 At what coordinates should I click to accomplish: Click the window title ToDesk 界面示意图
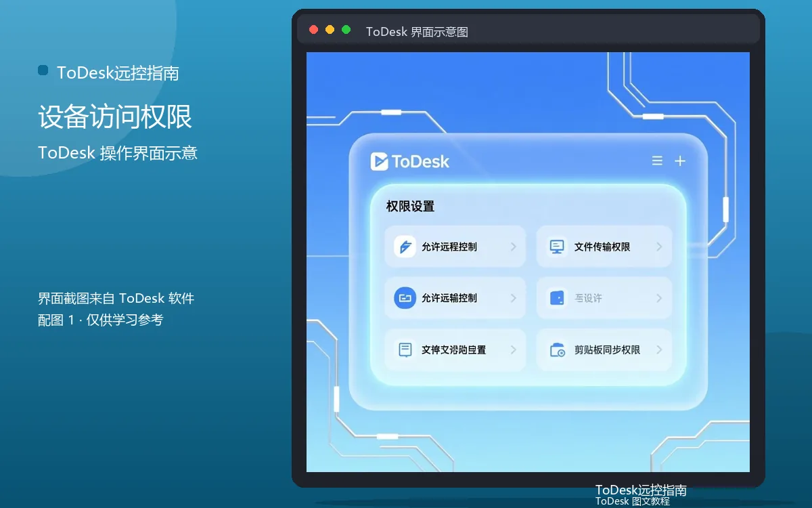coord(417,31)
